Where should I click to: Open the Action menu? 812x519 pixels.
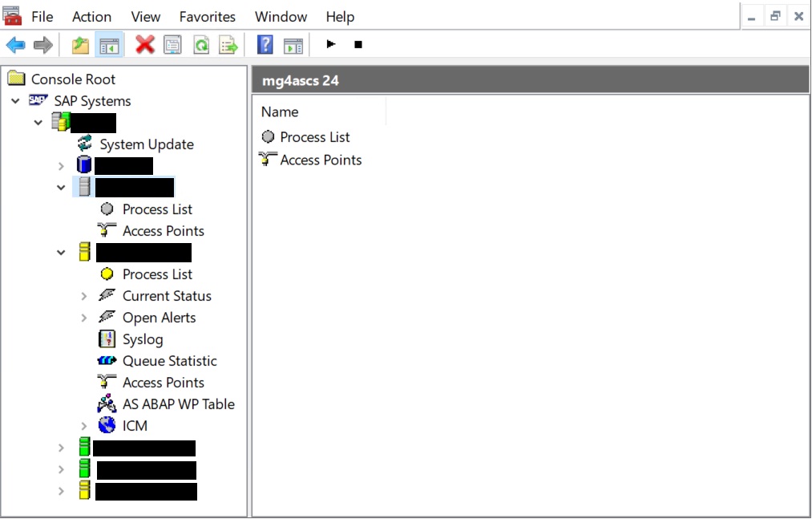[x=91, y=17]
